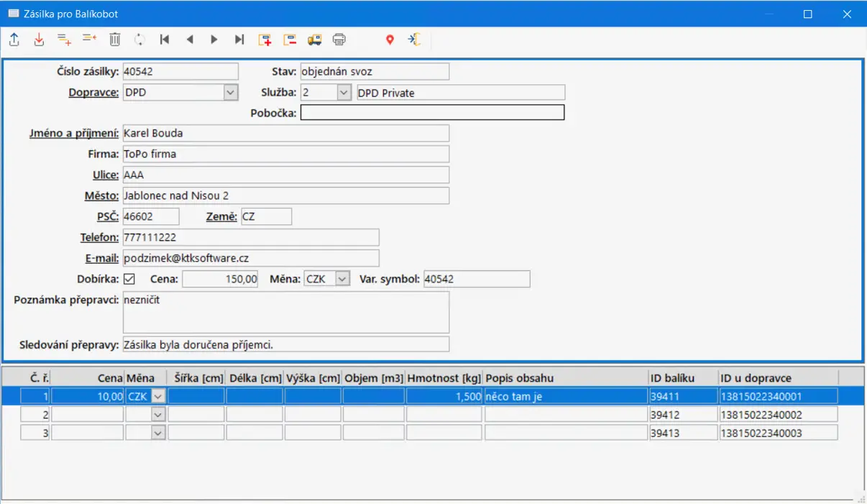Open the Měna dropdown in row 2

(x=158, y=414)
